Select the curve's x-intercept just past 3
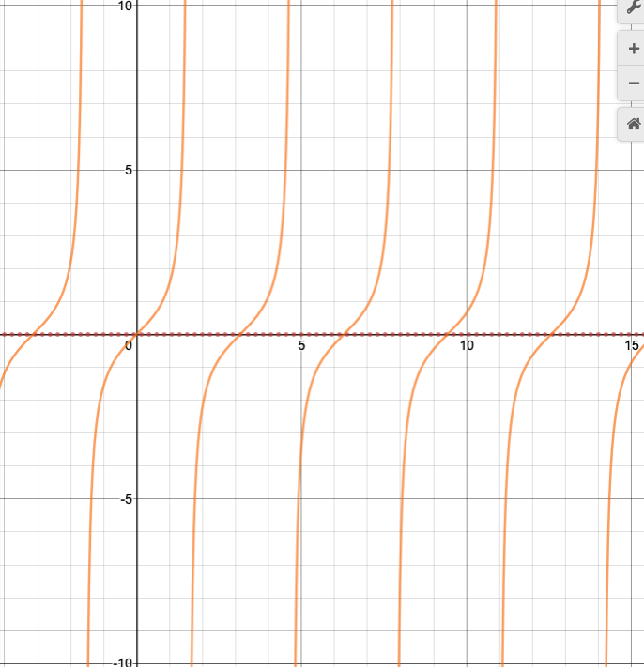The image size is (644, 667). pos(241,334)
